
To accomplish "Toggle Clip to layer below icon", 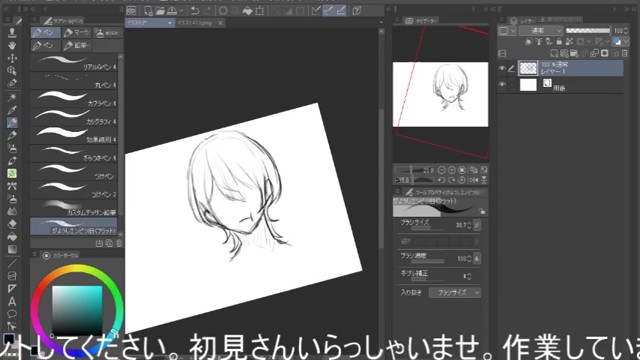I will pyautogui.click(x=529, y=42).
